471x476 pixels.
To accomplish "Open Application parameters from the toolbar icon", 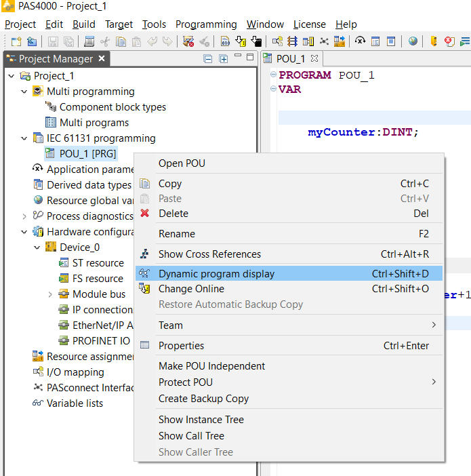I will click(x=360, y=41).
